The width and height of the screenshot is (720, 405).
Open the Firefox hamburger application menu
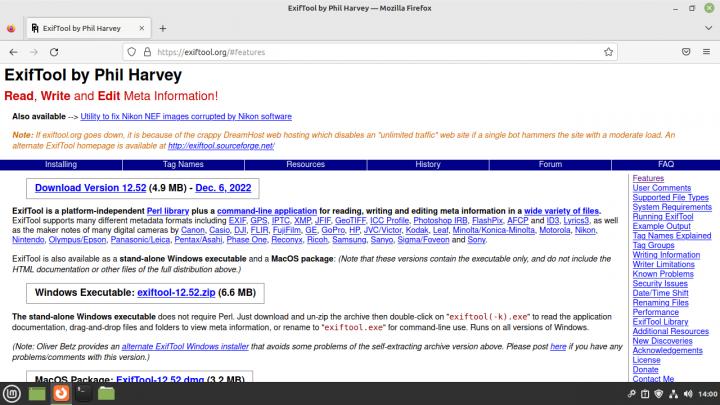point(706,51)
